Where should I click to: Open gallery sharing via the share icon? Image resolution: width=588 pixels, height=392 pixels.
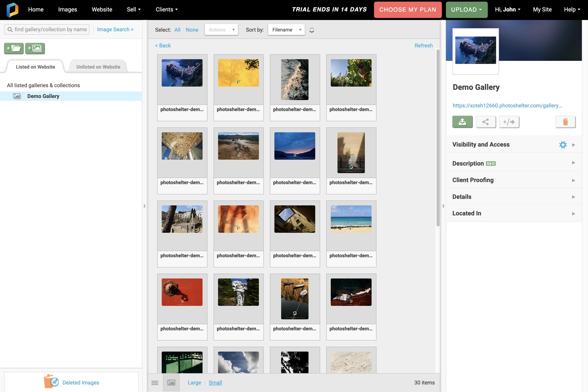486,122
